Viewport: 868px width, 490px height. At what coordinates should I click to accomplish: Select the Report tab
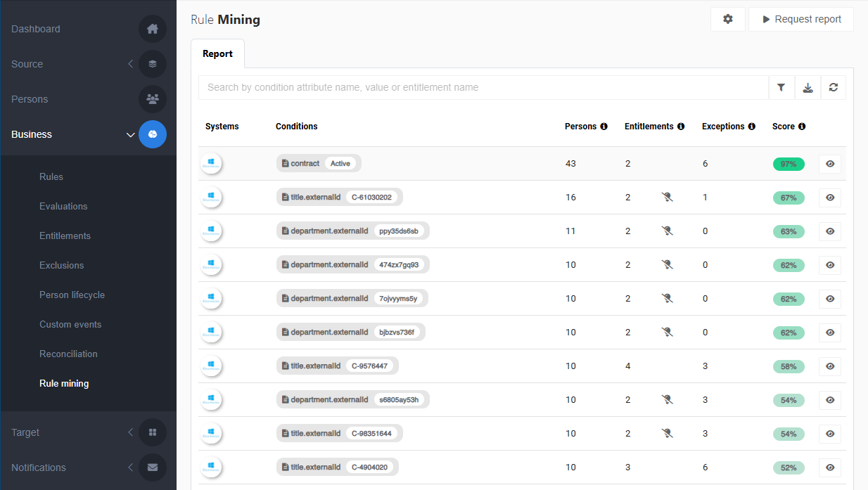217,54
